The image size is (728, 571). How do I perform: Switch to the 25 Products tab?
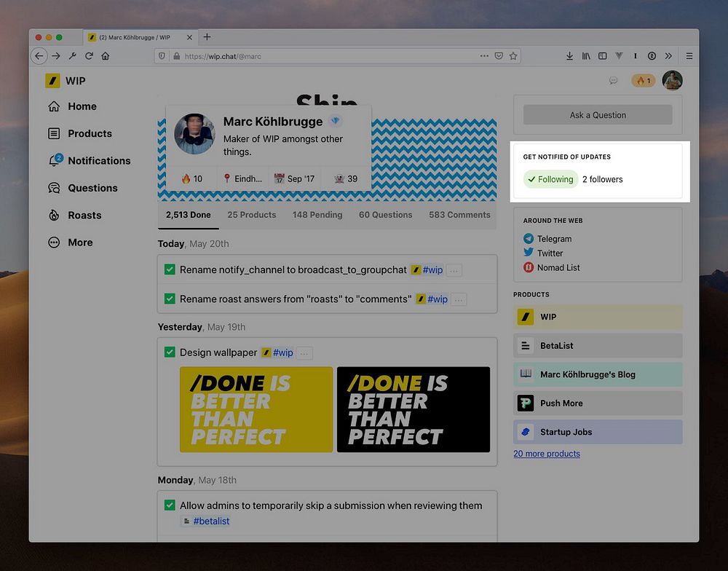tap(252, 215)
